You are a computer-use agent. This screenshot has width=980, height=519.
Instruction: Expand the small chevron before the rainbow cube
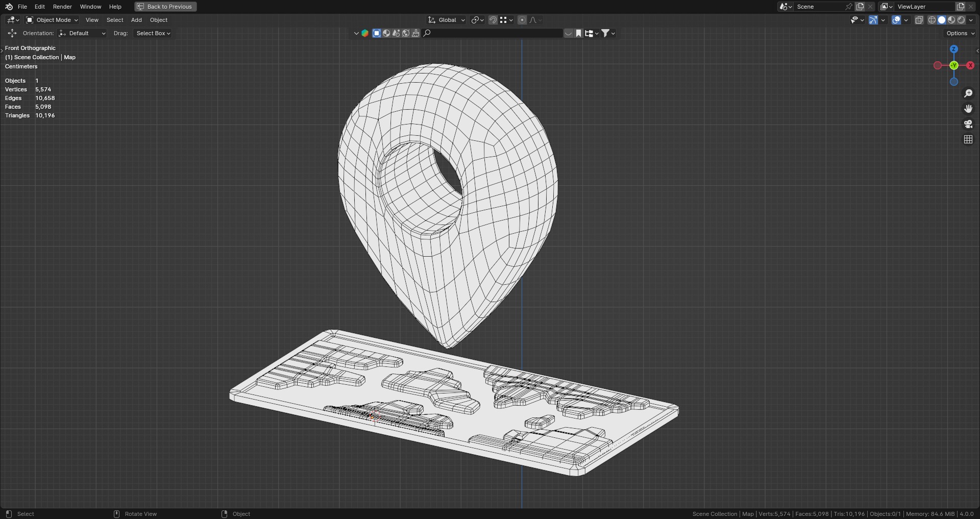356,33
